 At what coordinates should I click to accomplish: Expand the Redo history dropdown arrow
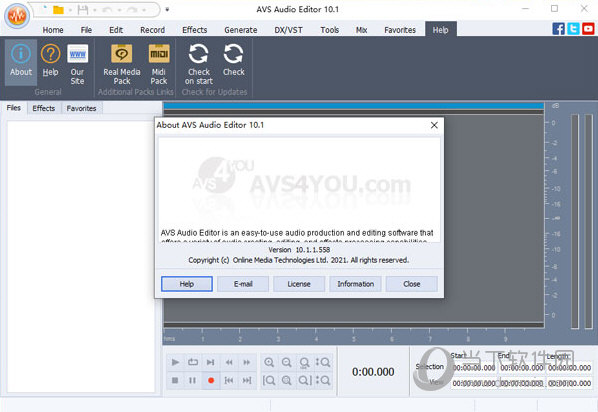pyautogui.click(x=144, y=10)
